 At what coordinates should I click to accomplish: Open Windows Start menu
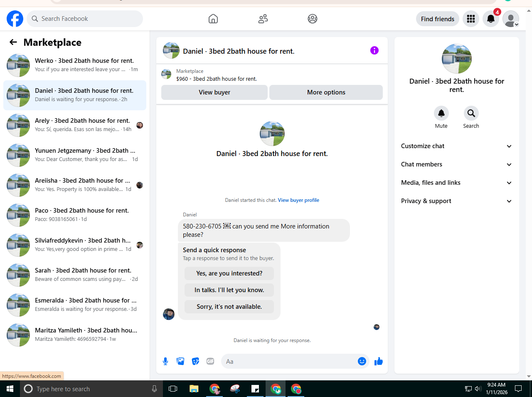point(10,389)
